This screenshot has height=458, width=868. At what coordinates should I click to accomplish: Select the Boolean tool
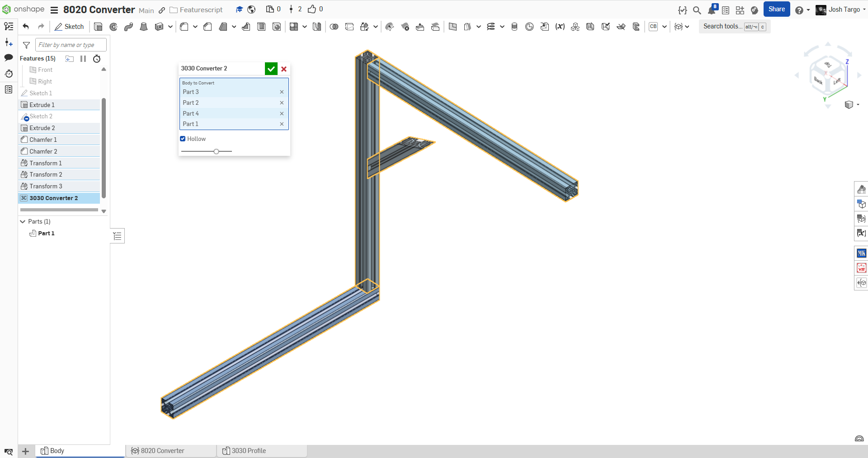pyautogui.click(x=334, y=27)
